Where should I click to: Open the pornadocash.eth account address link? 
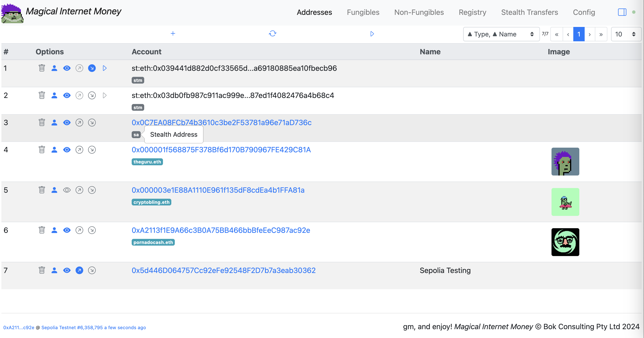pos(221,230)
